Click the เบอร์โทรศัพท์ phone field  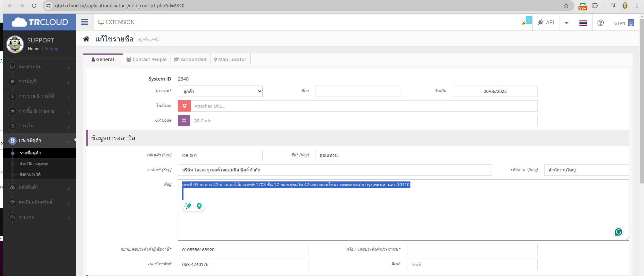coord(243,264)
